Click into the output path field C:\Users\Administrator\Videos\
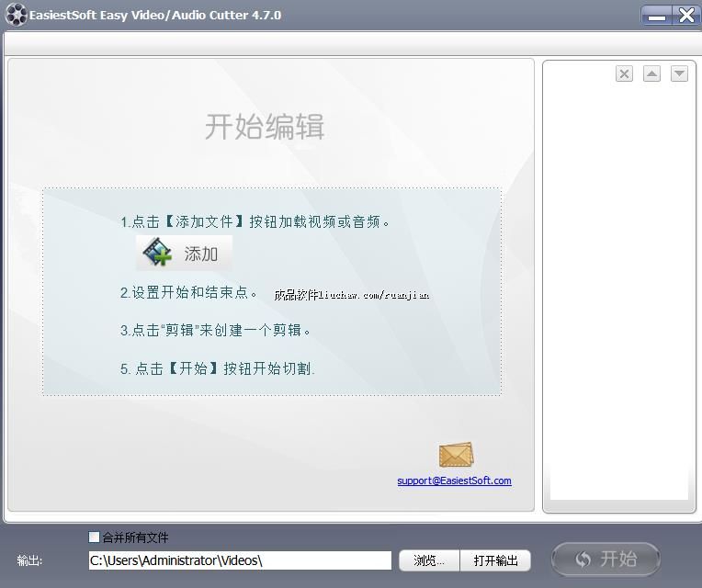702x588 pixels. pos(239,560)
